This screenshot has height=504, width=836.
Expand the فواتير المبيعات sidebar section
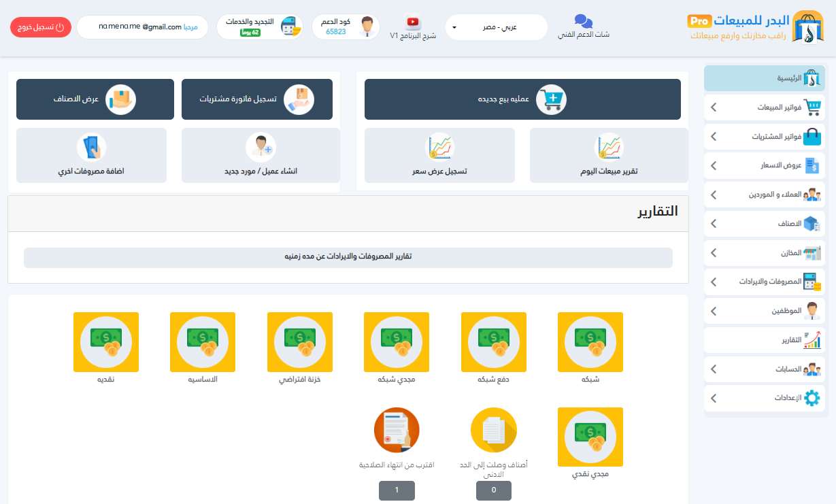tap(765, 107)
